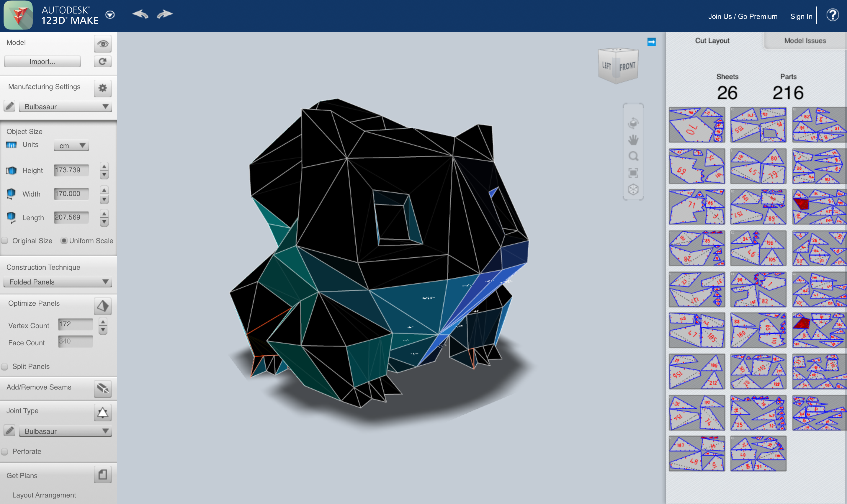This screenshot has width=847, height=504.
Task: Open the Manufacturing Settings Bulbasaur dropdown
Action: point(65,107)
